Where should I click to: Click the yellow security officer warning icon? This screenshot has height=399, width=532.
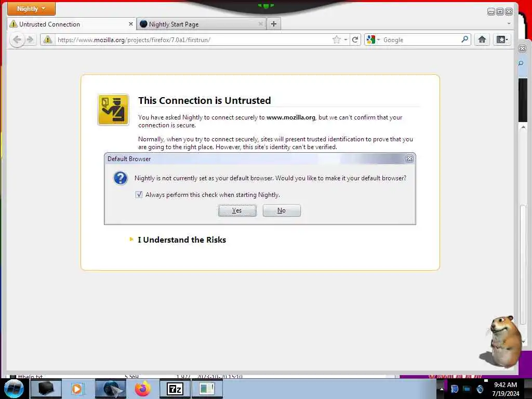[113, 110]
